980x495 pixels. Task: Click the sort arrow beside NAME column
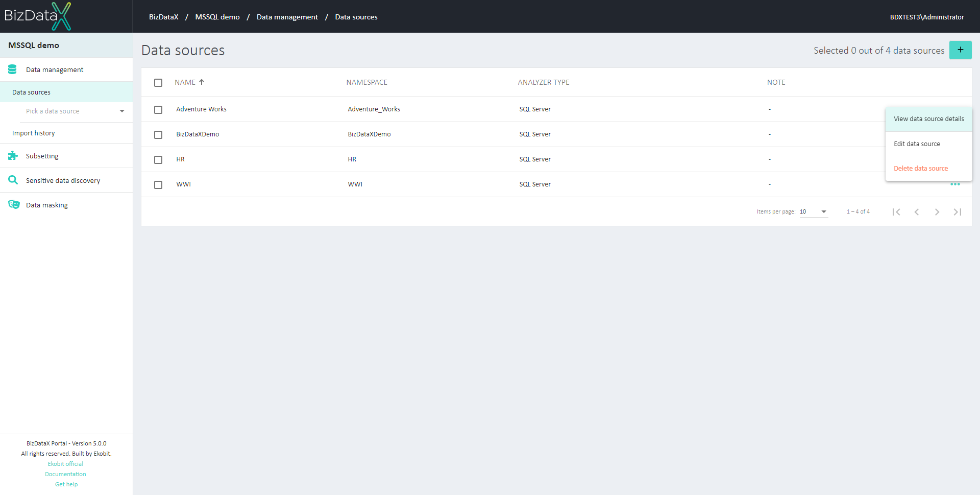[x=202, y=82]
